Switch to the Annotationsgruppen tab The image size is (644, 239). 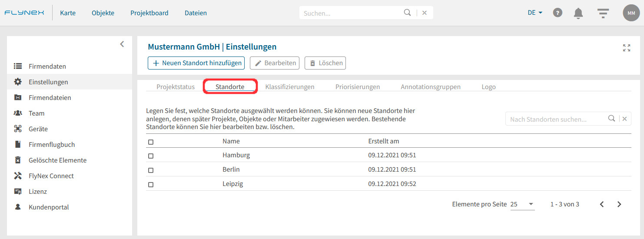pos(431,86)
